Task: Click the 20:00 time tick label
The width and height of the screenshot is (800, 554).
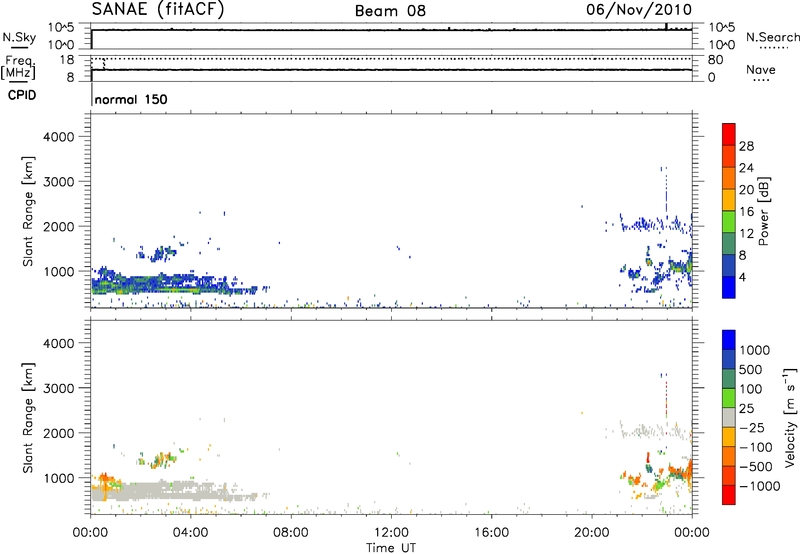Action: tap(591, 533)
